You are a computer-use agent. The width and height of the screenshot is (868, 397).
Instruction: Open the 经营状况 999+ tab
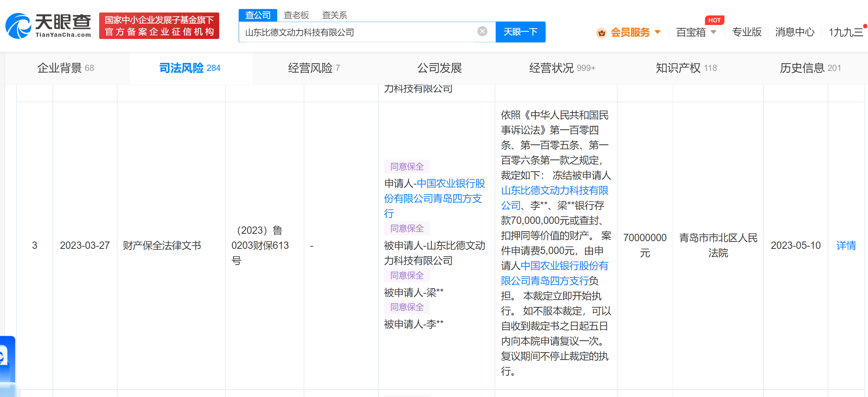562,68
